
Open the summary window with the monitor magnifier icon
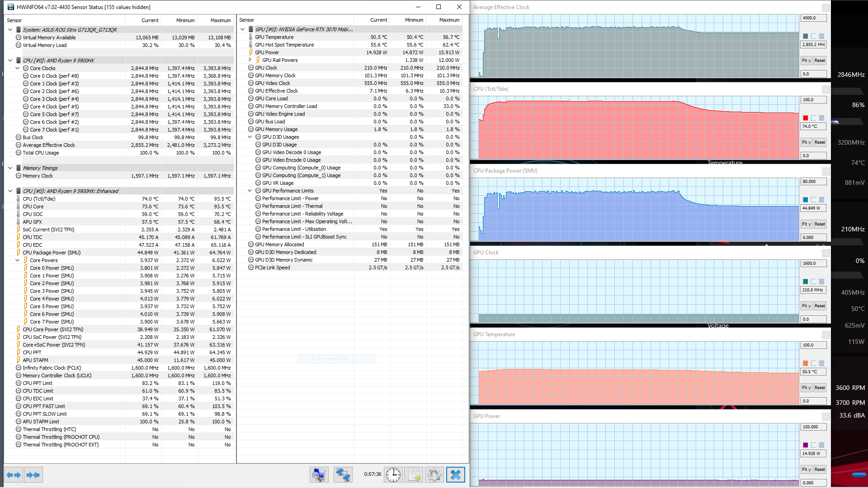click(319, 474)
